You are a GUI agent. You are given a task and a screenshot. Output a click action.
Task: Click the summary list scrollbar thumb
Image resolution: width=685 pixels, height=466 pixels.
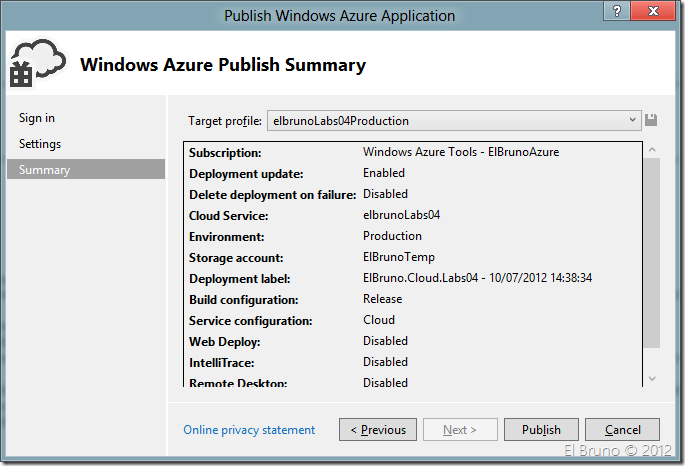652,250
